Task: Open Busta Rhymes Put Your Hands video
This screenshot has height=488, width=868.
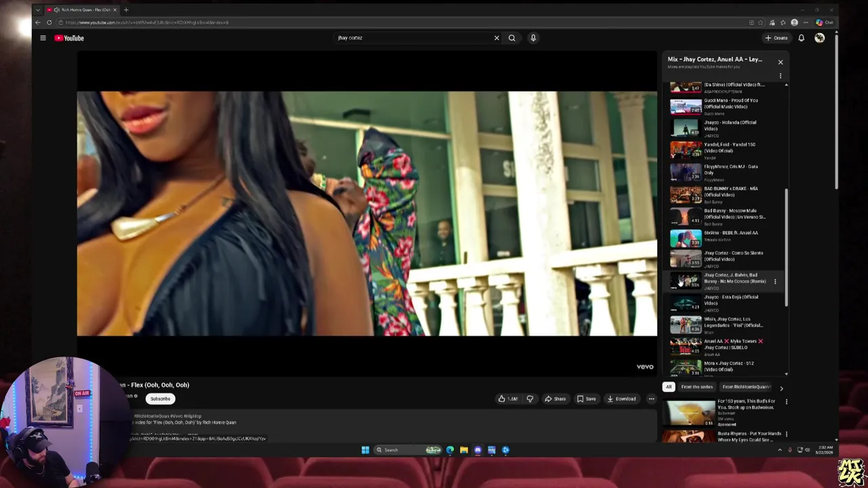Action: [722, 436]
